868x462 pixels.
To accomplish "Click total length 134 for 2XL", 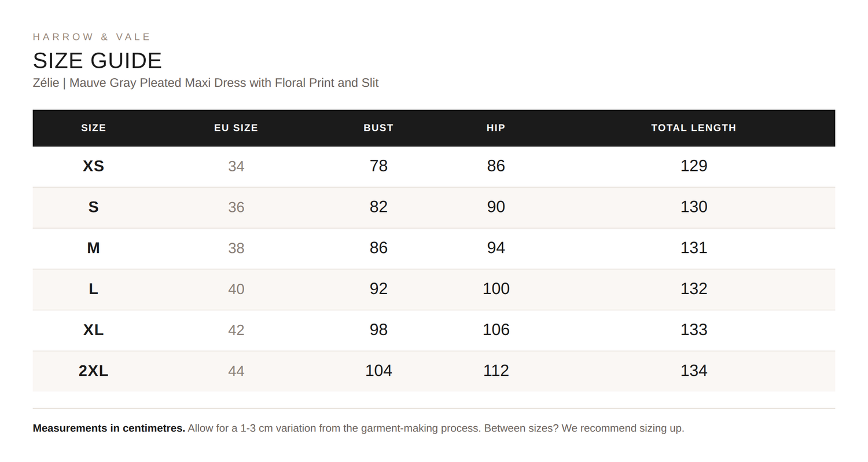I will [x=694, y=371].
